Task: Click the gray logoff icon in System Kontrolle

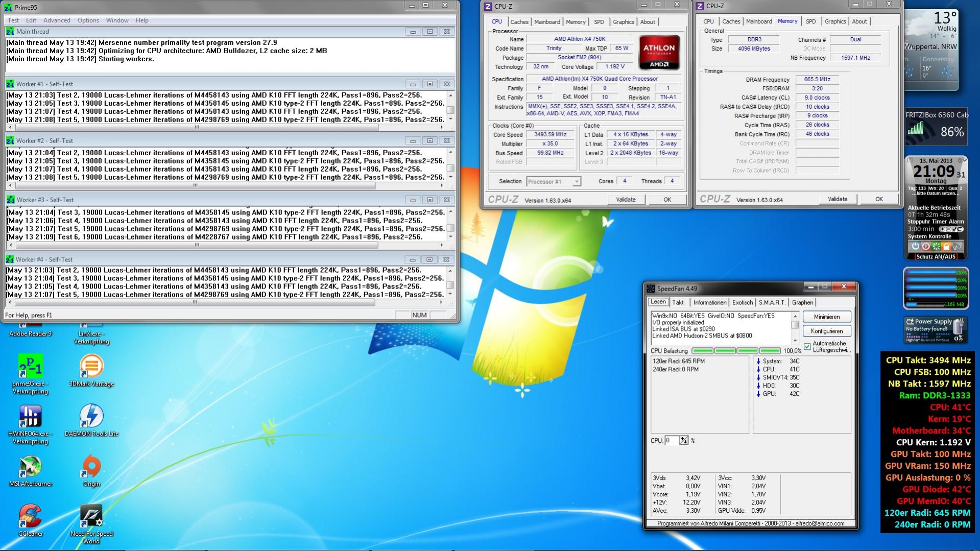Action: (956, 246)
